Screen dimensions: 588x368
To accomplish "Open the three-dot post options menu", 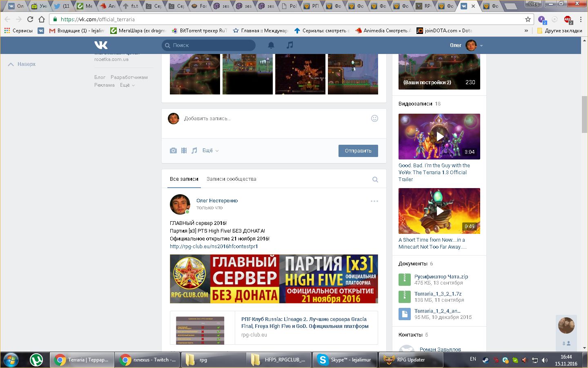I will [x=374, y=201].
